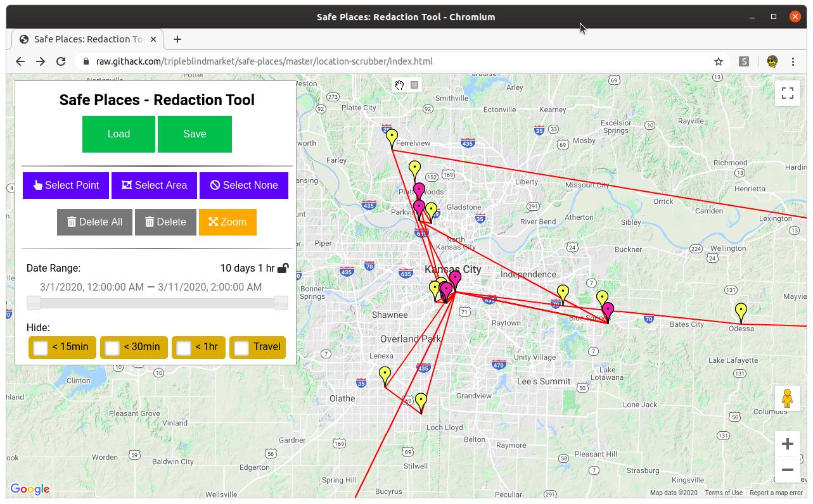Select the hand pan tool on map
This screenshot has height=504, width=813.
tap(399, 85)
